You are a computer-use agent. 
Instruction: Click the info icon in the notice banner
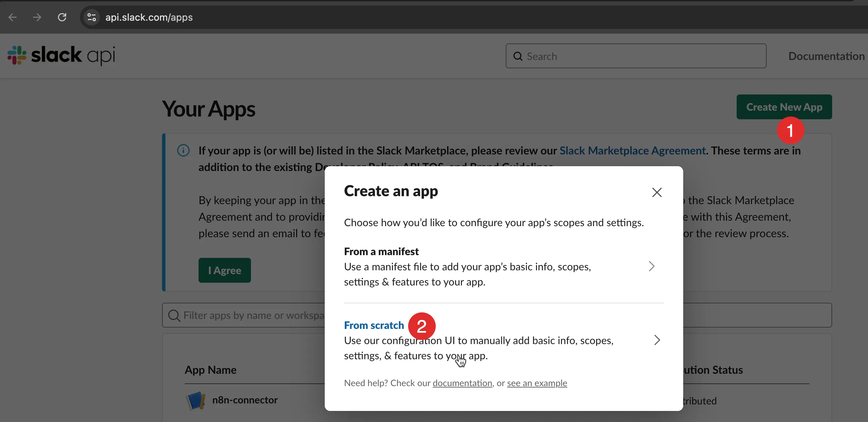[x=183, y=151]
